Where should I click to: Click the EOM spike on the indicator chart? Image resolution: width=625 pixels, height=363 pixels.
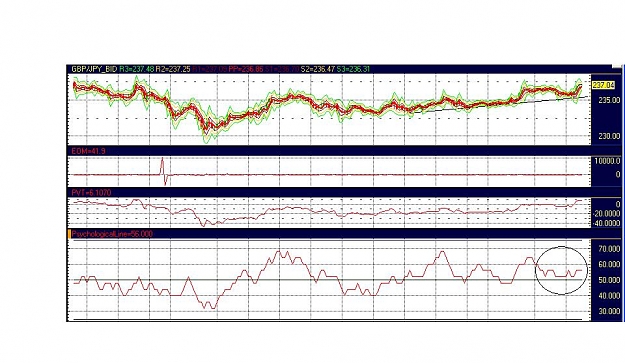[163, 171]
